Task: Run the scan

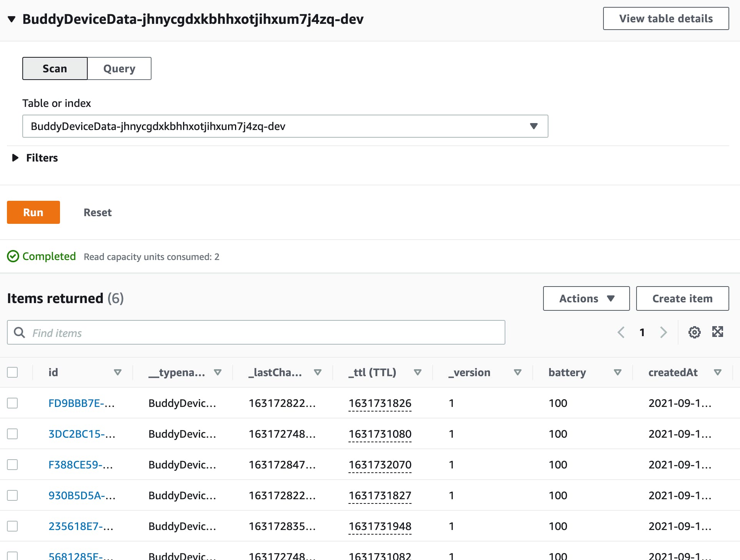Action: (33, 212)
